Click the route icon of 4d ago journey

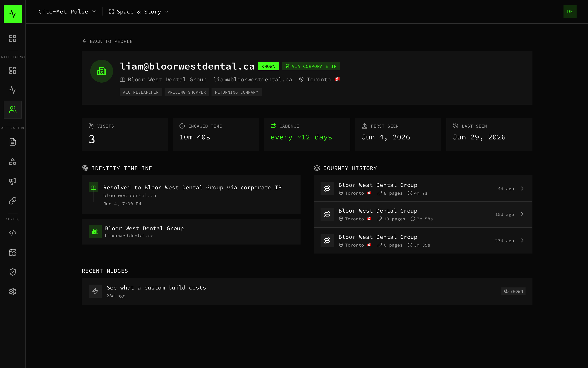tap(327, 189)
